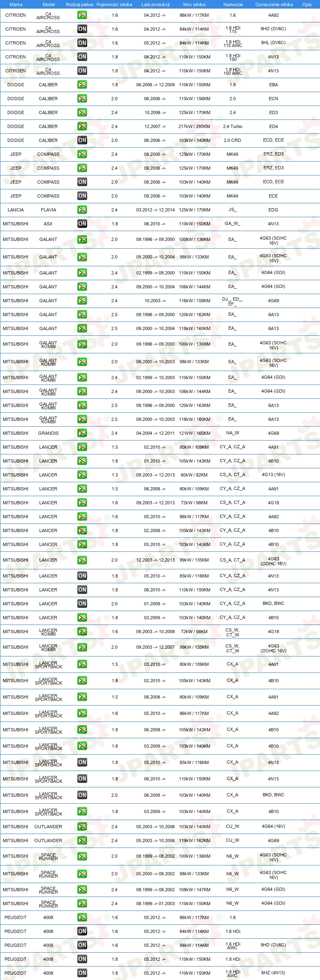Click the LANCIA brand cell
The height and width of the screenshot is (980, 320).
point(16,210)
